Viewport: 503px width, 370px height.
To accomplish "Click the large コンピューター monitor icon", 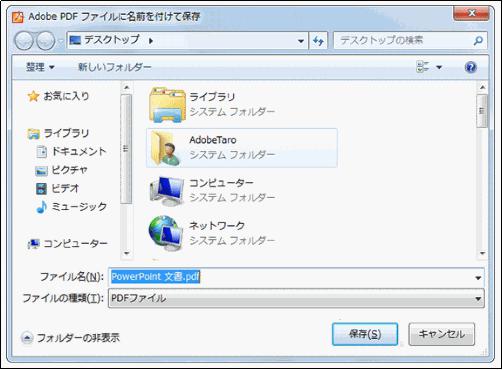I will [167, 191].
